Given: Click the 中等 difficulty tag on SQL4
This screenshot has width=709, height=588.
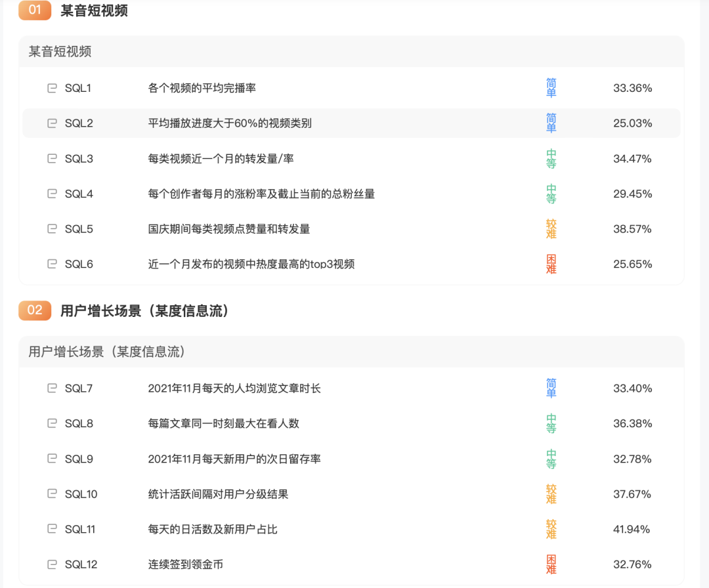Looking at the screenshot, I should point(551,194).
